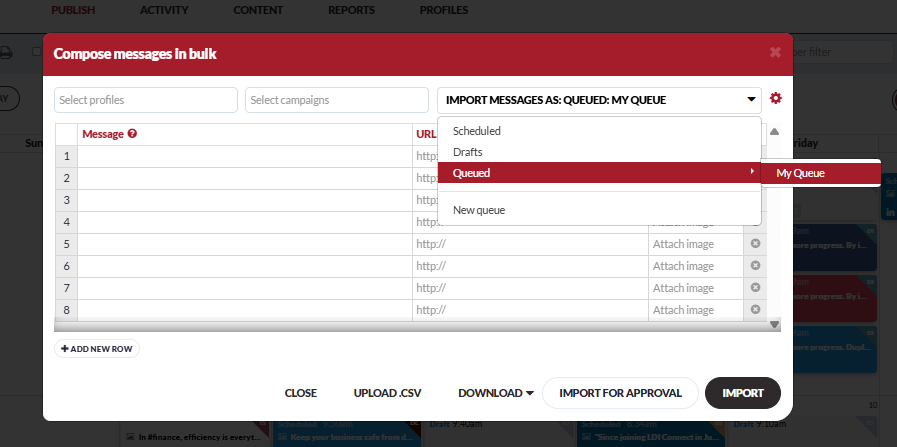Click the Select campaigns field
This screenshot has width=897, height=447.
pos(337,100)
